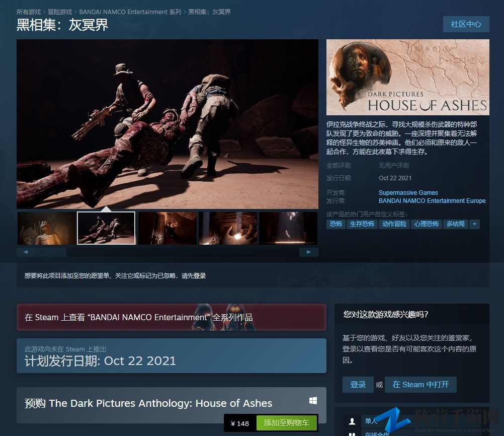The width and height of the screenshot is (504, 436).
Task: Open the BANDAI NAMCO Entertainment 全系列作品 banner
Action: pos(172,317)
